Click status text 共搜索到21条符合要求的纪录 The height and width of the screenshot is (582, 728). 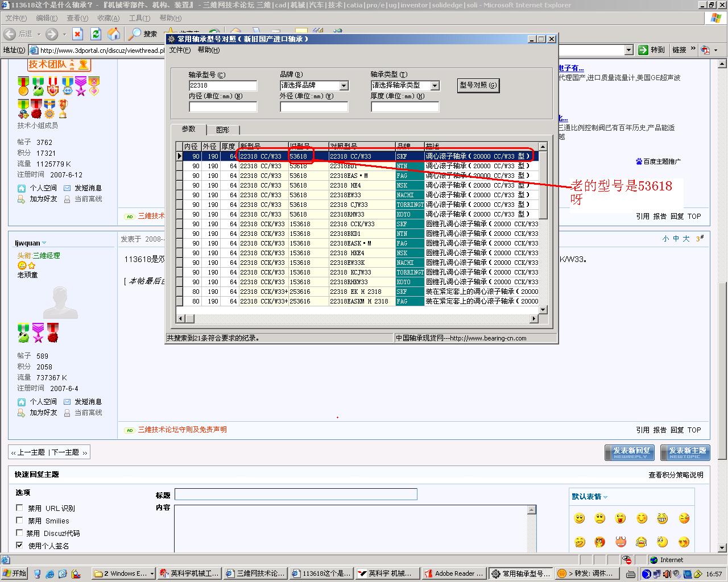pyautogui.click(x=213, y=338)
